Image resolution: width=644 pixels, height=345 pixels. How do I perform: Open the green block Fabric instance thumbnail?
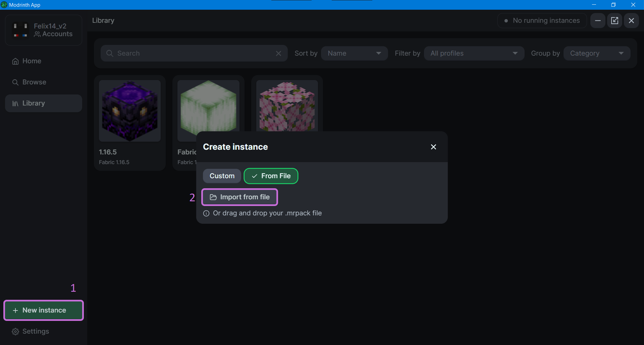click(208, 106)
